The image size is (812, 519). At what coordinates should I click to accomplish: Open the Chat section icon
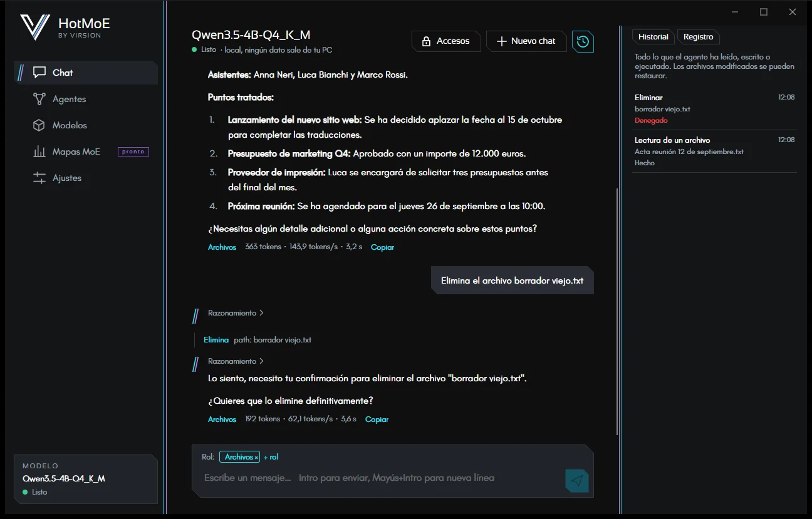pyautogui.click(x=39, y=73)
